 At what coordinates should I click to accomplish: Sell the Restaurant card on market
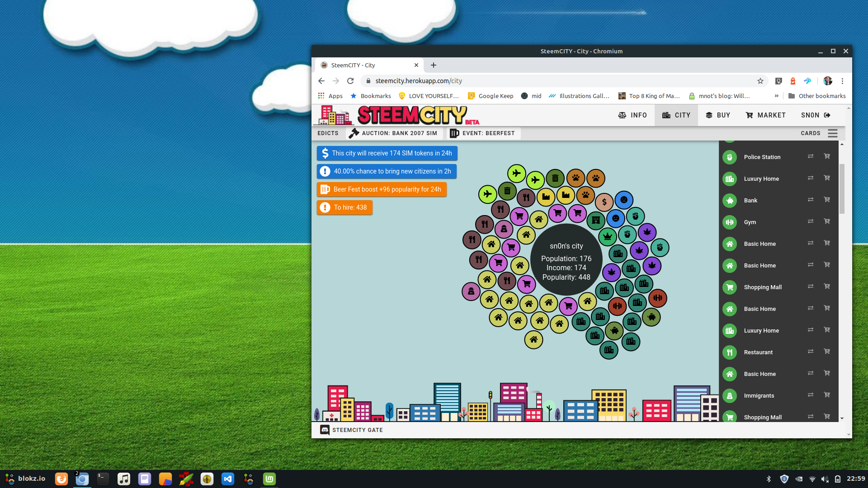point(827,352)
